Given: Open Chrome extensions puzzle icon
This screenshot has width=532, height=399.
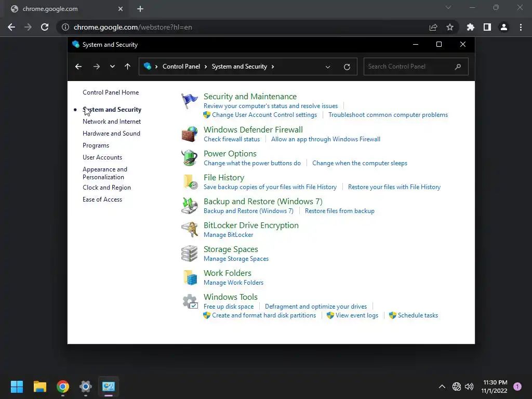Looking at the screenshot, I should [x=471, y=27].
